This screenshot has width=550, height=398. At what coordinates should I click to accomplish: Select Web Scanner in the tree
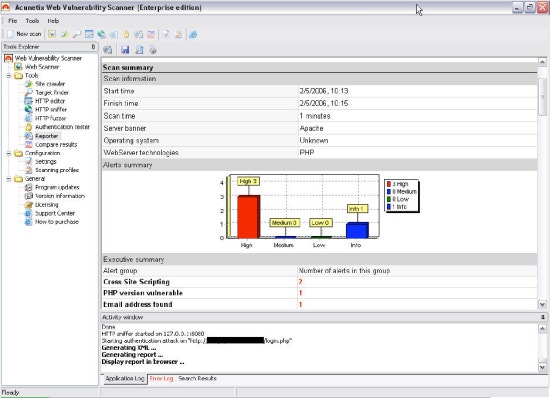coord(42,67)
